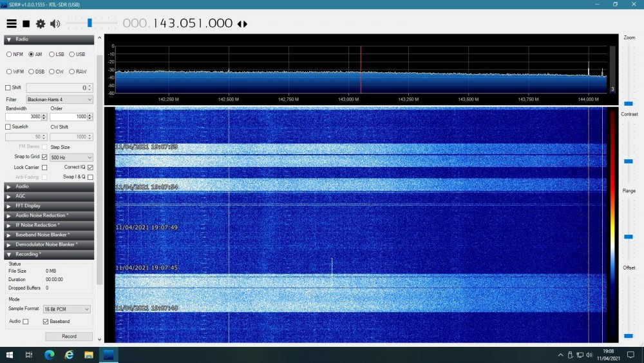Viewport: 644px width, 363px height.
Task: Click the SDR# taskbar icon
Action: point(108,355)
